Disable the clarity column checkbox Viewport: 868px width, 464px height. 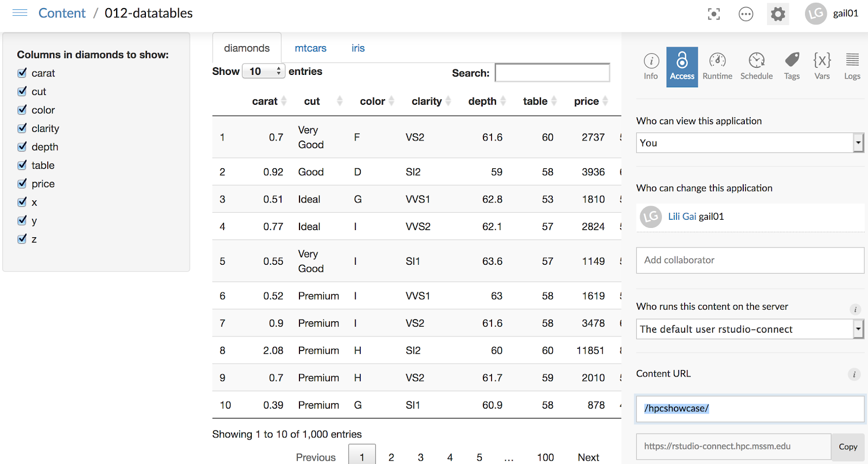[22, 128]
